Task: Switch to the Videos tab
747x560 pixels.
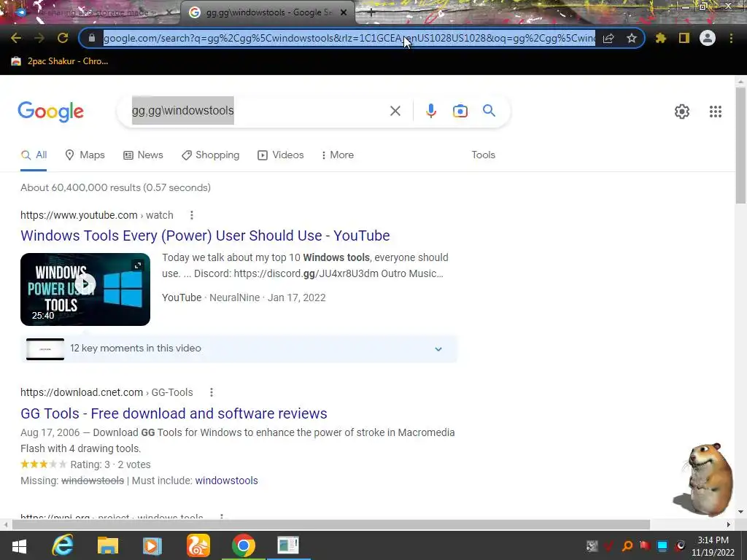Action: [280, 155]
